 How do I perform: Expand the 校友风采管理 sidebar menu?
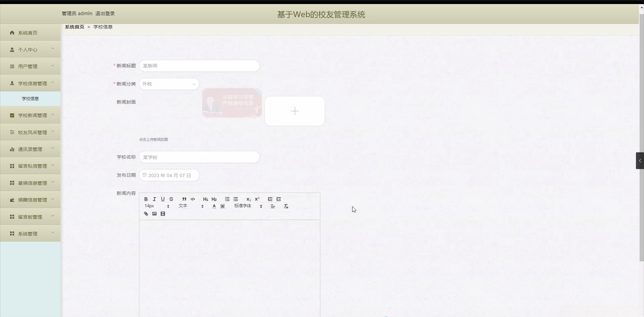point(30,132)
